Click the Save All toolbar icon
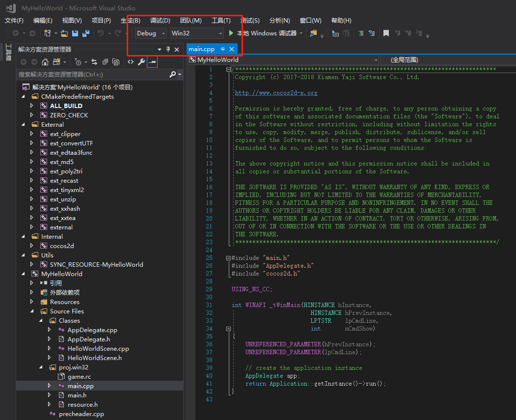The width and height of the screenshot is (516, 420). click(x=86, y=33)
